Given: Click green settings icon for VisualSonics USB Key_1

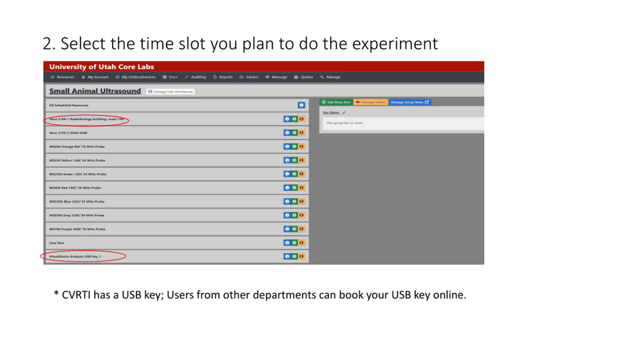Looking at the screenshot, I should (x=294, y=256).
